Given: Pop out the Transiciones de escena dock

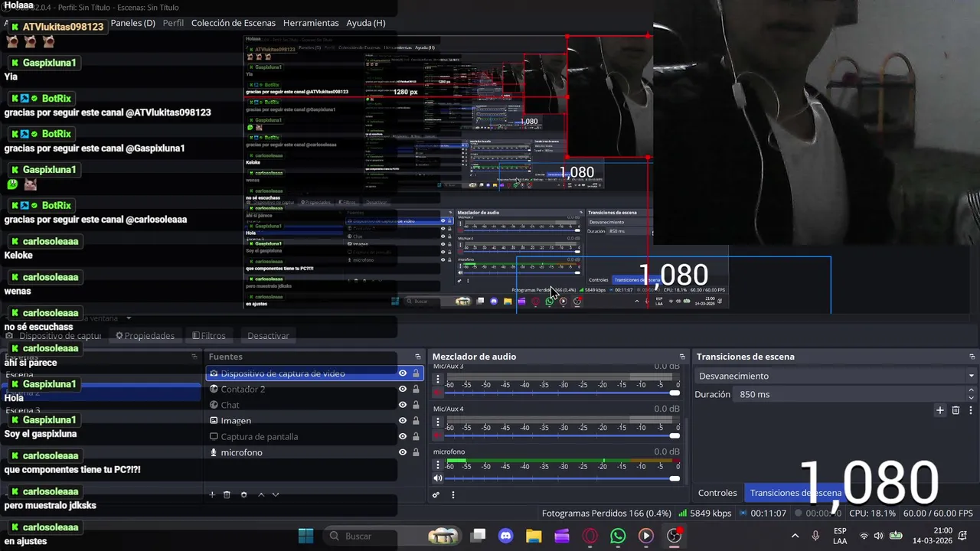Looking at the screenshot, I should click(x=972, y=357).
